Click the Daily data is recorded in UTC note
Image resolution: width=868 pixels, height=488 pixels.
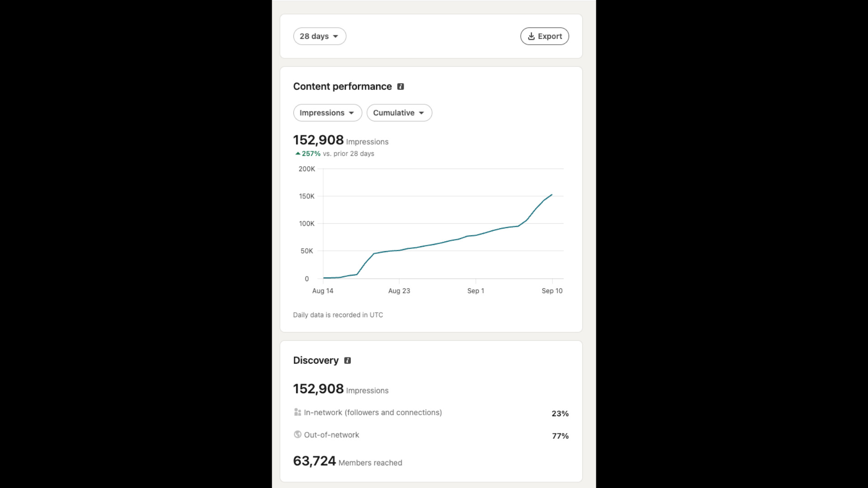point(338,315)
